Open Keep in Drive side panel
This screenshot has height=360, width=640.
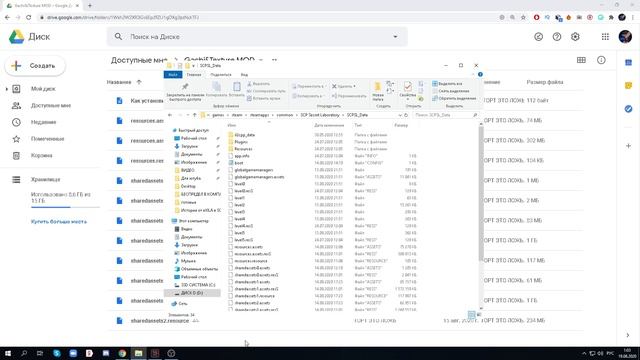point(629,85)
